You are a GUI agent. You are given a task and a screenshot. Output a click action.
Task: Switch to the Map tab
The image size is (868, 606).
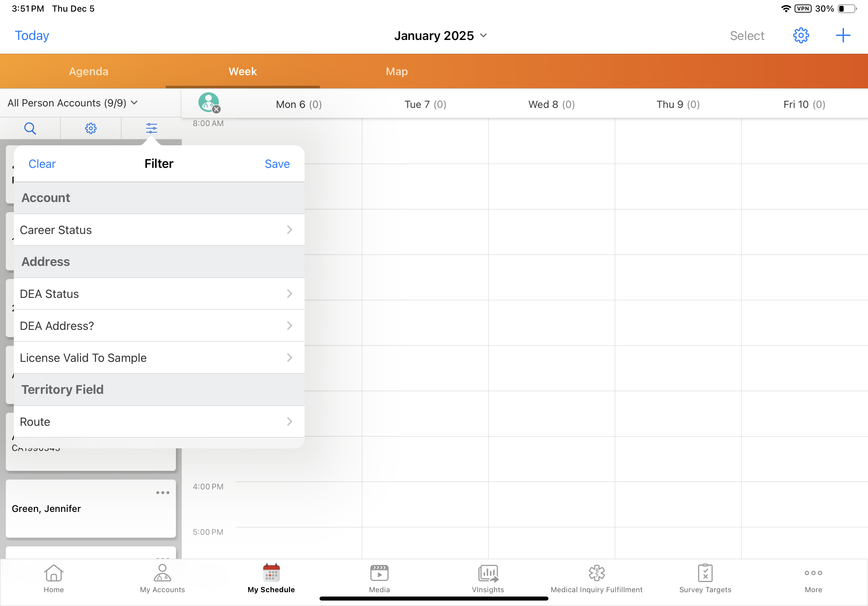click(x=397, y=72)
